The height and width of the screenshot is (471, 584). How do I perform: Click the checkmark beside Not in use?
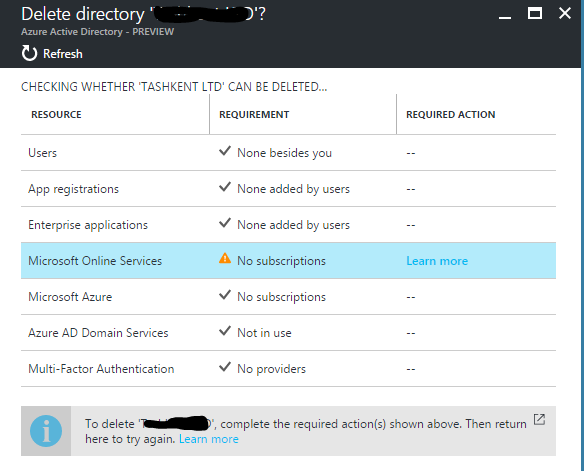(x=225, y=330)
